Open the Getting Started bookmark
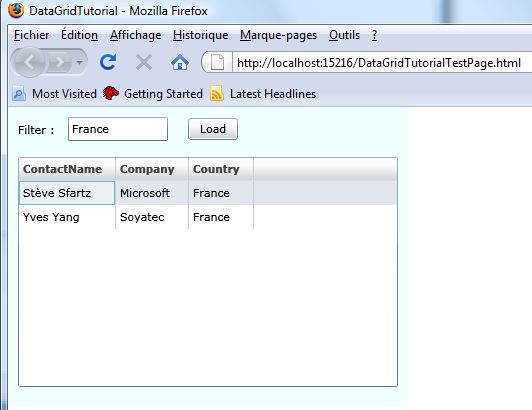Viewport: 532px width, 410px height. (x=153, y=94)
